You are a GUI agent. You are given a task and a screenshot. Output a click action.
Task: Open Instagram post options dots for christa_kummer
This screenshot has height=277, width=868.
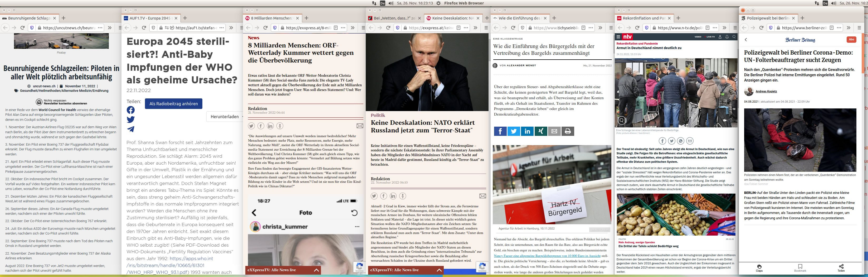point(357,227)
